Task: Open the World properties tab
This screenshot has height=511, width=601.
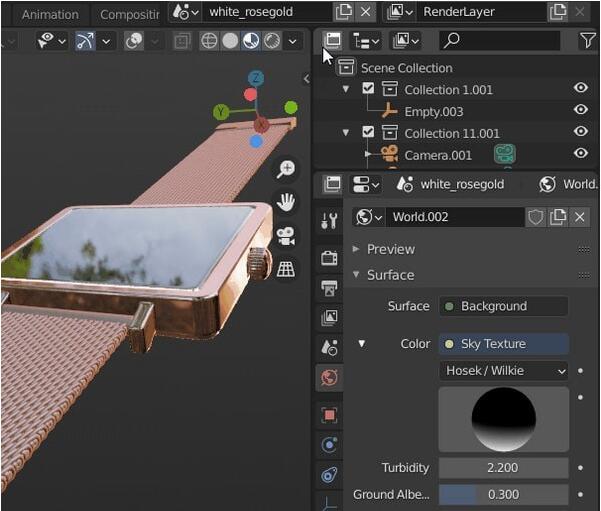Action: pyautogui.click(x=329, y=378)
